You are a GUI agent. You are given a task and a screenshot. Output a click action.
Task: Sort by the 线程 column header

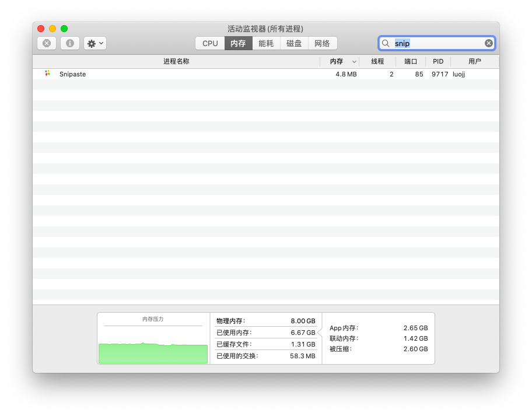tap(378, 61)
